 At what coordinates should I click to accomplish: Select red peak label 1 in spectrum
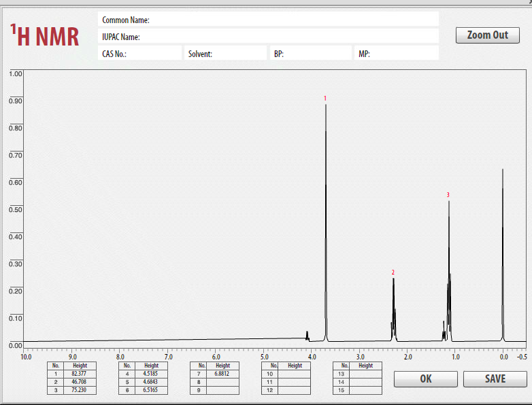(325, 99)
